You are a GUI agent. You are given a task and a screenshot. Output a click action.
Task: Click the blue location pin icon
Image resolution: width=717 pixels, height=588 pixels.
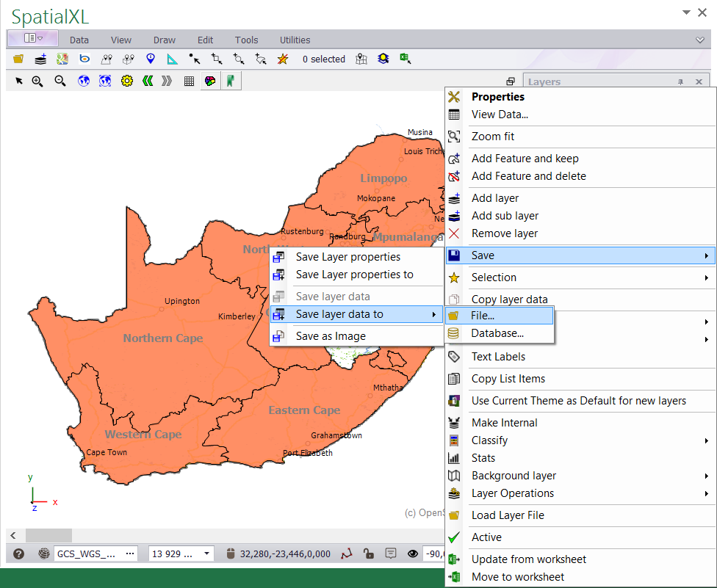(151, 59)
